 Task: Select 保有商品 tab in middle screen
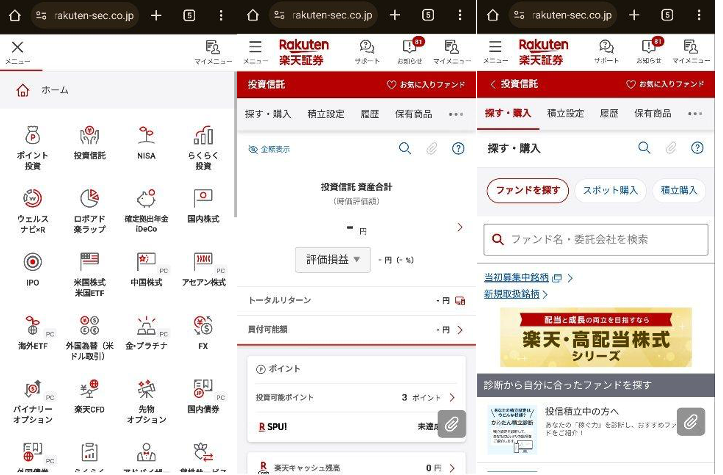point(414,114)
